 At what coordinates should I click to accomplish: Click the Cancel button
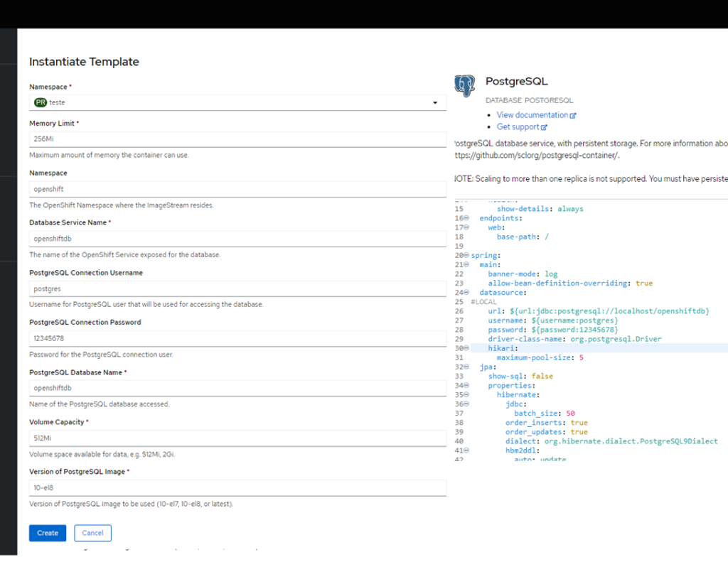[92, 533]
